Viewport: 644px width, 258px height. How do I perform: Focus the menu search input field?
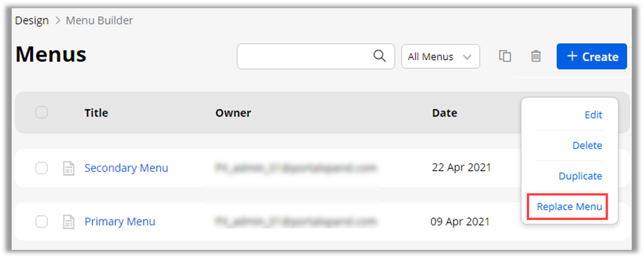coord(304,56)
